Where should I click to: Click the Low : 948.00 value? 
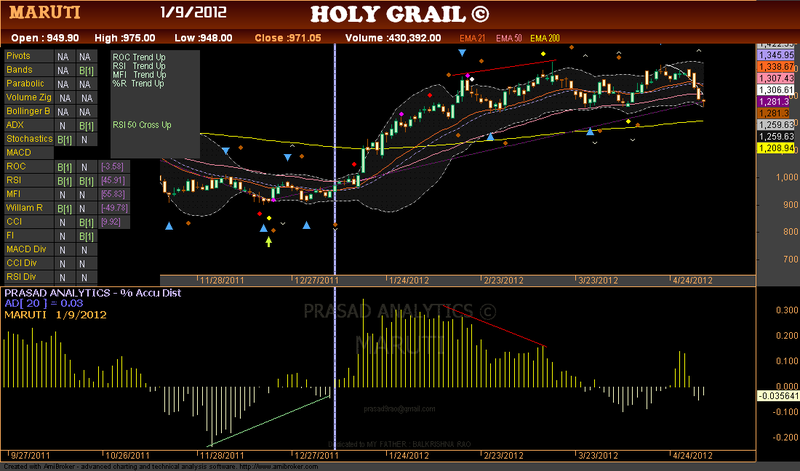tap(203, 38)
